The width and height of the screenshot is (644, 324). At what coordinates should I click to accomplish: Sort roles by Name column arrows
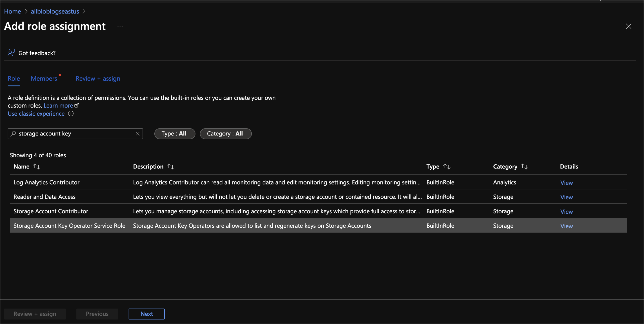(37, 166)
